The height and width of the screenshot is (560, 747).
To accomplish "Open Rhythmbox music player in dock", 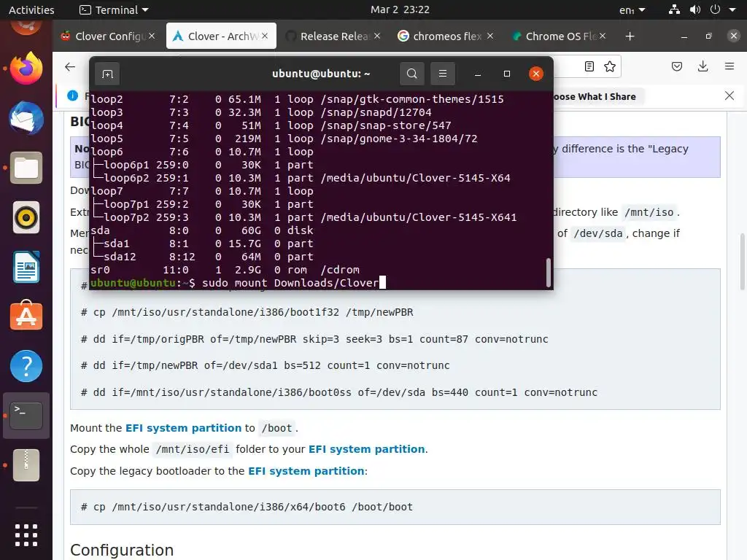I will tap(26, 217).
